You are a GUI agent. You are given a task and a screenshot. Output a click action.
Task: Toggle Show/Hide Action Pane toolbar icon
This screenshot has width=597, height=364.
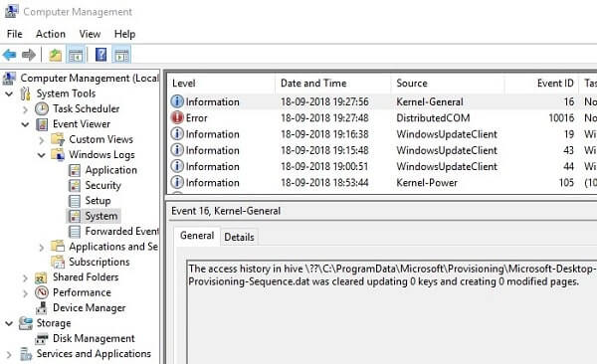(121, 56)
